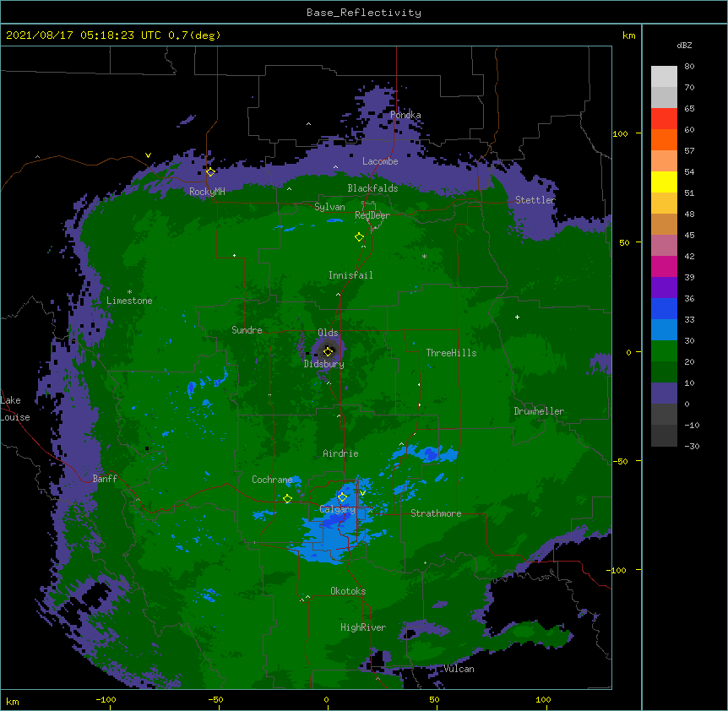Click the Lacombe city label

point(380,161)
